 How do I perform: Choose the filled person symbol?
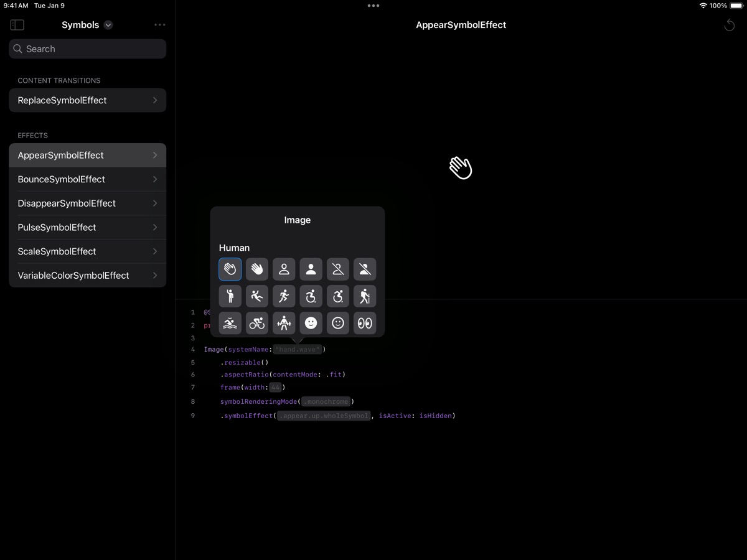(311, 269)
